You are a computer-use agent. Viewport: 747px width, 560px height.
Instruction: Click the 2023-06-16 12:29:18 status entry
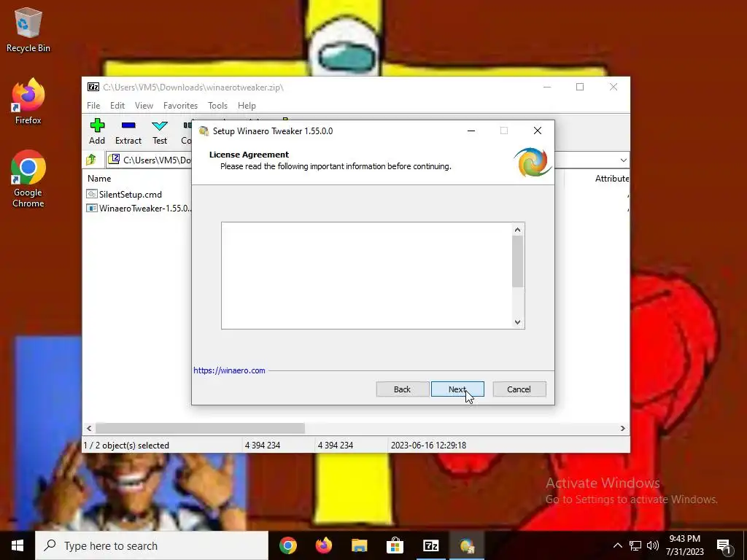click(428, 446)
